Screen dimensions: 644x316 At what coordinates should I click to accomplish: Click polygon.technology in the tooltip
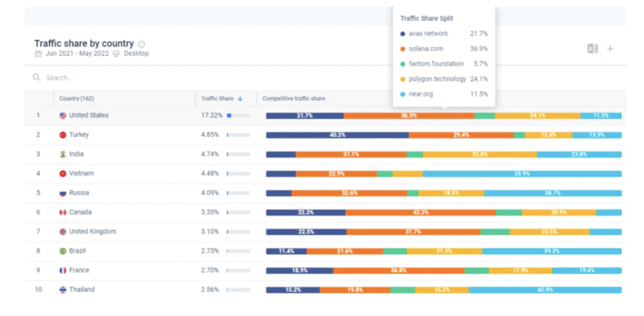click(437, 79)
